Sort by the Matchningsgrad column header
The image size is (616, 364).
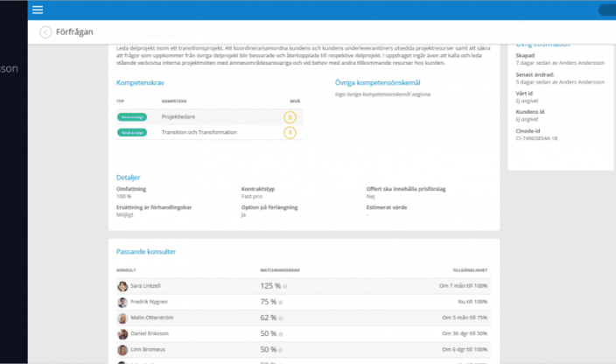pyautogui.click(x=279, y=270)
